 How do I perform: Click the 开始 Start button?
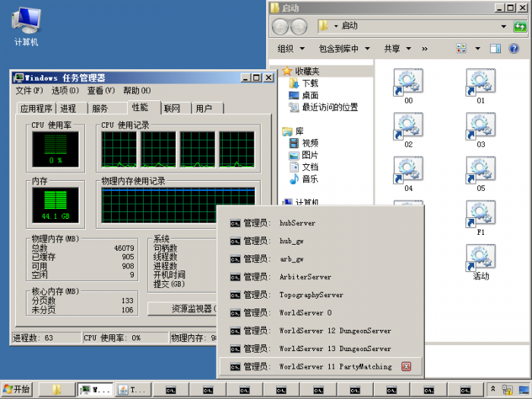[x=17, y=389]
